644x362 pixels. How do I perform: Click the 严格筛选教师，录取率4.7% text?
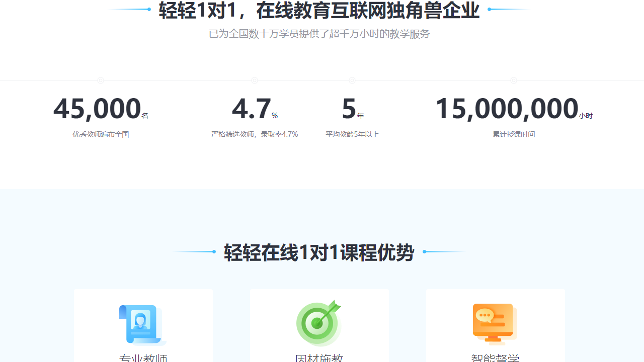pos(255,134)
